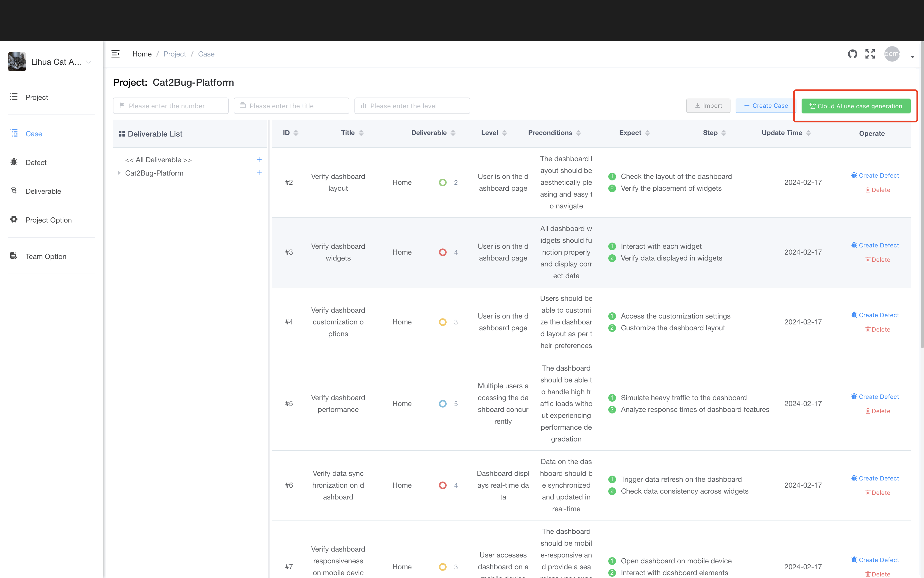Sort the table by Preconditions column
This screenshot has height=578, width=924.
[x=579, y=133]
